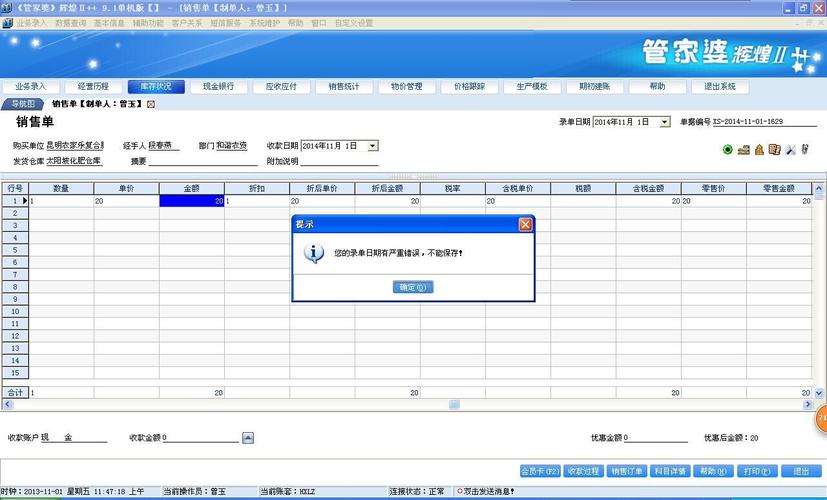Image resolution: width=827 pixels, height=500 pixels.
Task: Select the 价格跟踪 navigation button
Action: [x=469, y=86]
